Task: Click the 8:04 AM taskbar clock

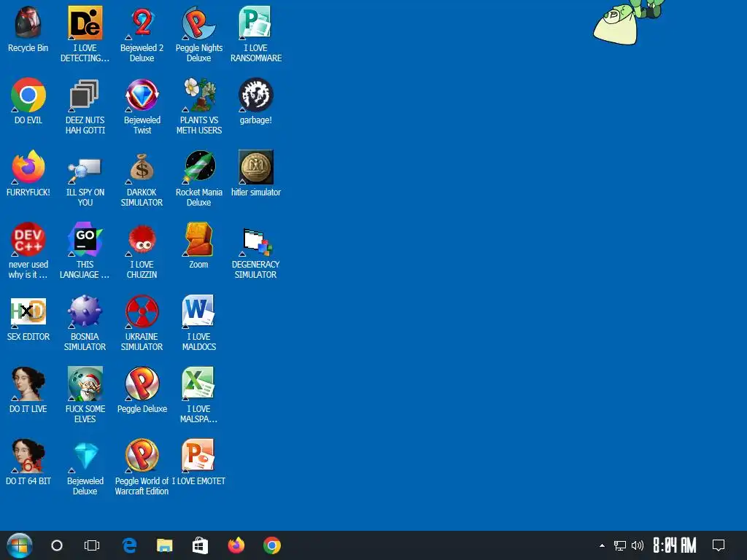Action: click(x=675, y=545)
